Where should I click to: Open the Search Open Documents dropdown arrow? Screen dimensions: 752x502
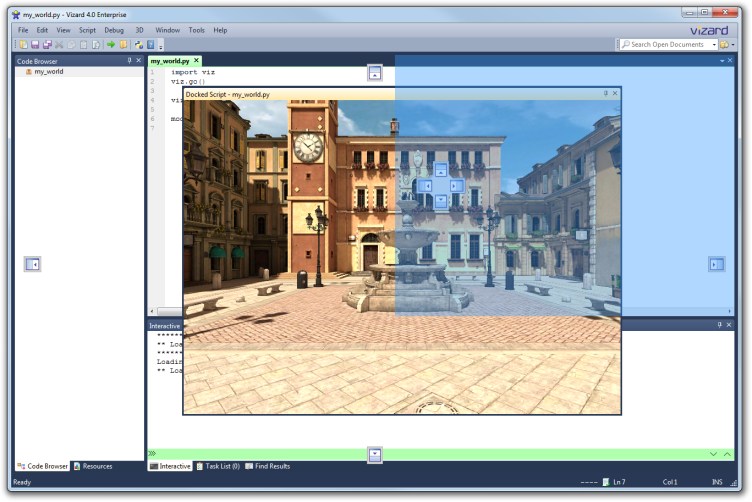714,45
